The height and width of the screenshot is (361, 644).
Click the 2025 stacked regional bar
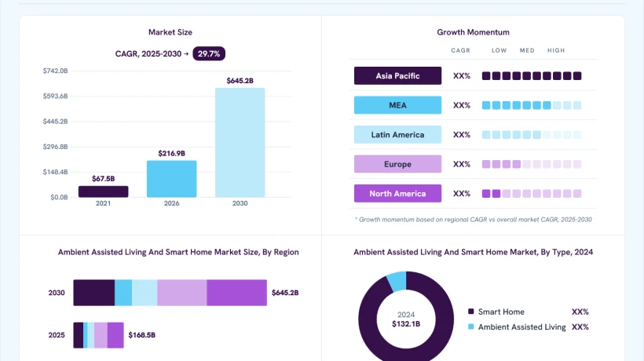pos(99,335)
